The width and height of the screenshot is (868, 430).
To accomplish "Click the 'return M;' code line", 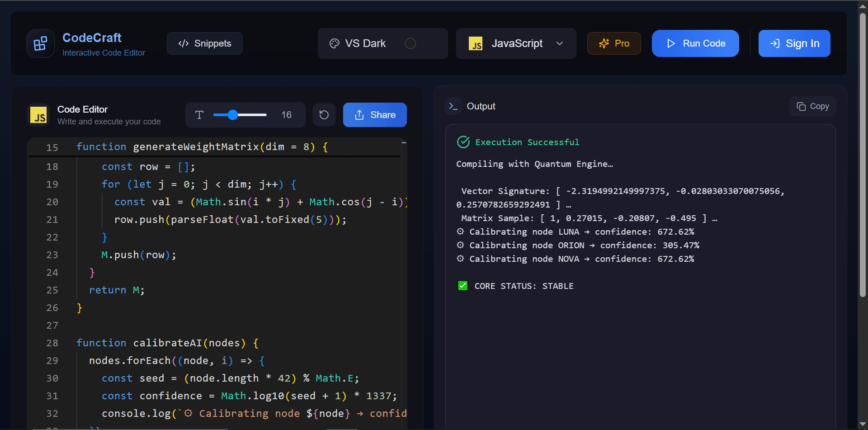I will tap(117, 290).
